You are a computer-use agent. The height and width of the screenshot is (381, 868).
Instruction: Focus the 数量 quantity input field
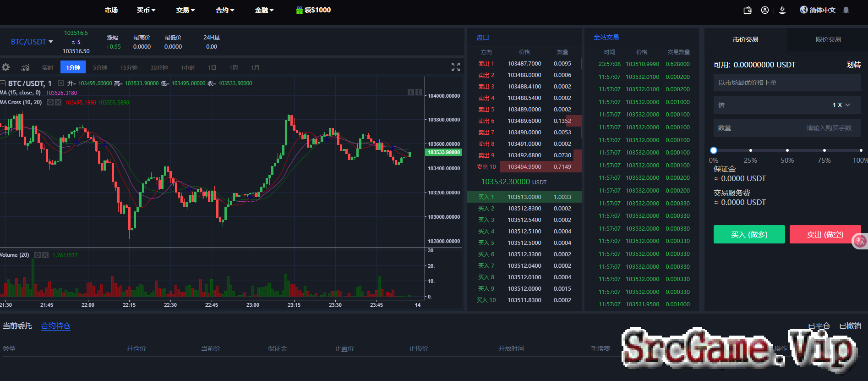click(787, 128)
